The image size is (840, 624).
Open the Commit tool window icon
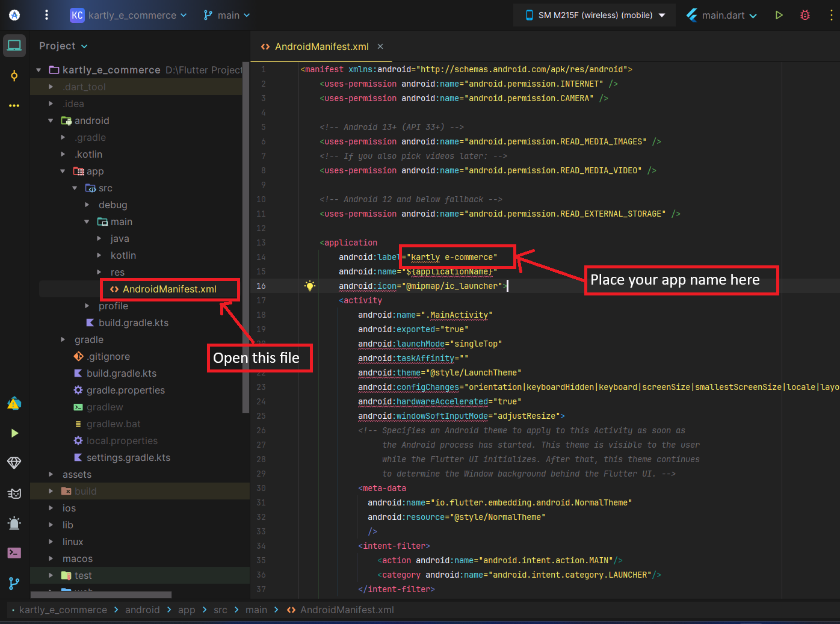coord(14,75)
